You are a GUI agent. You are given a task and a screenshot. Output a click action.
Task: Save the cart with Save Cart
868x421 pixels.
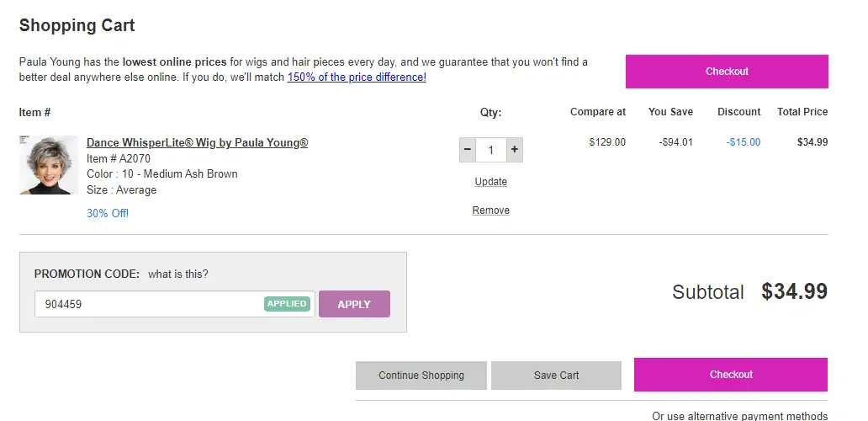(556, 376)
